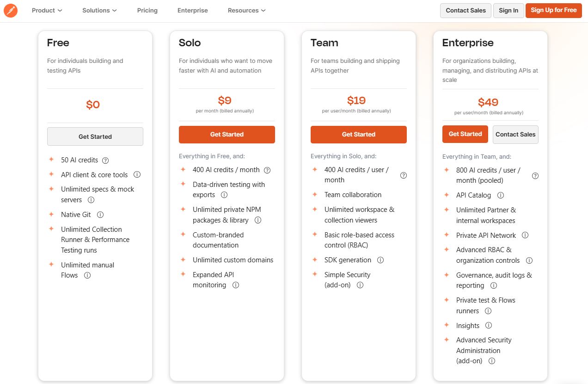Click info icon for Unlimited private NPM packages

pyautogui.click(x=257, y=220)
